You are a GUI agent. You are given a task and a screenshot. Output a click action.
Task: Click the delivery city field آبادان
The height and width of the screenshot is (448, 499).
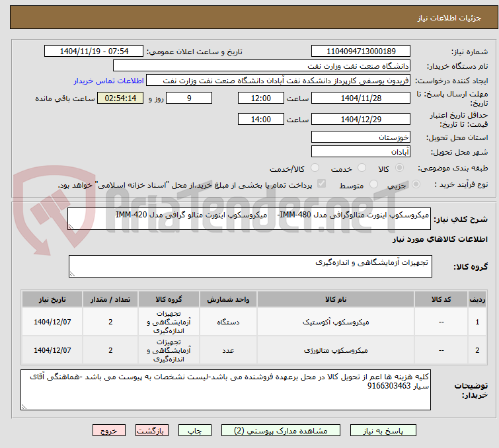(361, 152)
